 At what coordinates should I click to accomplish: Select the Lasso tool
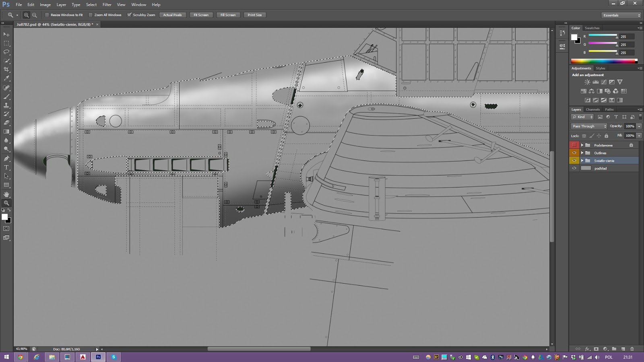pos(6,52)
